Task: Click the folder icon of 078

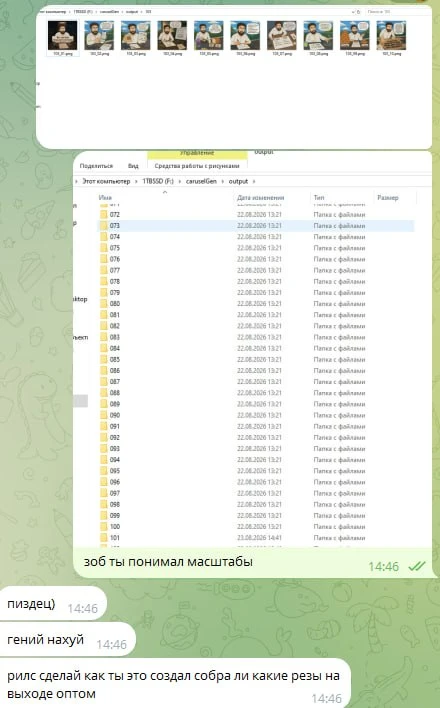Action: click(103, 281)
